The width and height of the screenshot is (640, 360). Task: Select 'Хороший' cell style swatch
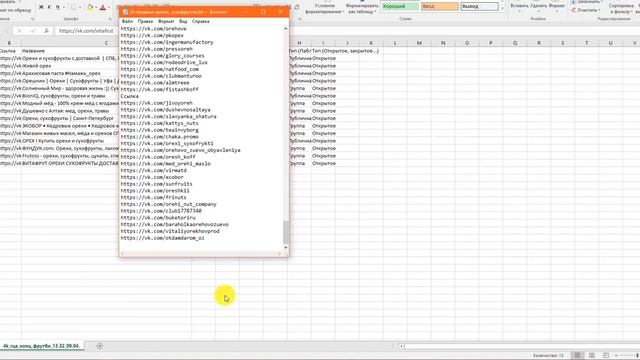(x=400, y=7)
